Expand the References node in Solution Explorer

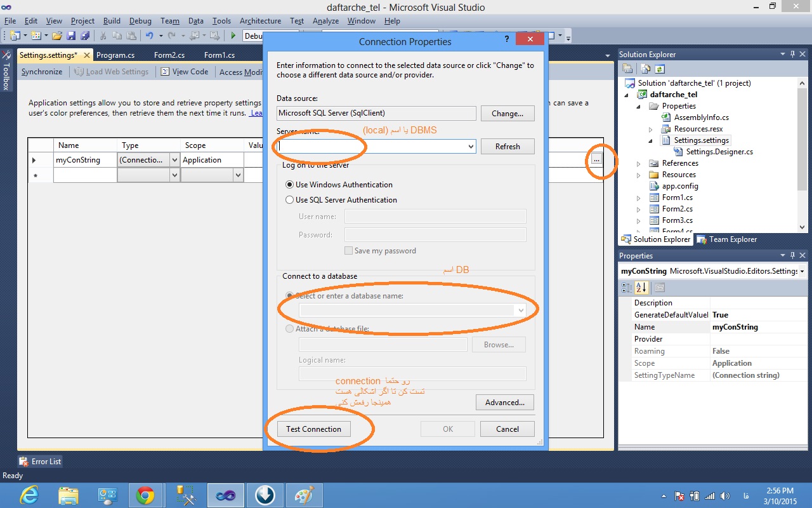(x=639, y=163)
